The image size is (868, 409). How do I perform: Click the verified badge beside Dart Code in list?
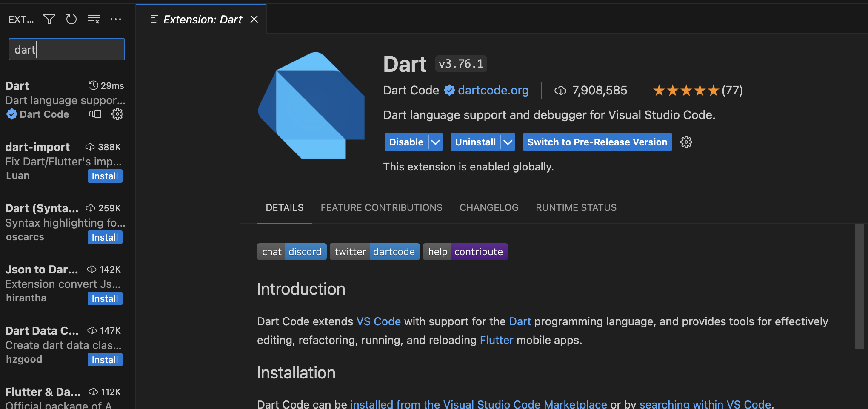coord(12,114)
